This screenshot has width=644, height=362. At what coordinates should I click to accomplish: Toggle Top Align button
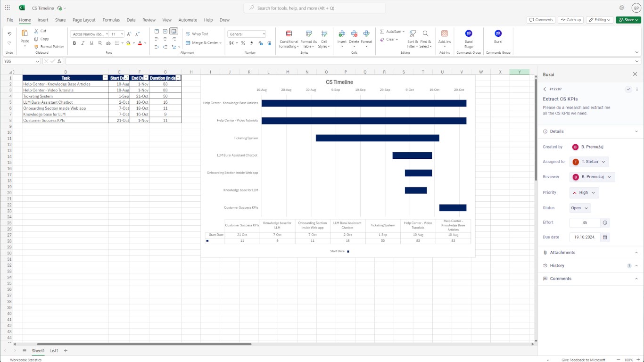click(x=157, y=31)
